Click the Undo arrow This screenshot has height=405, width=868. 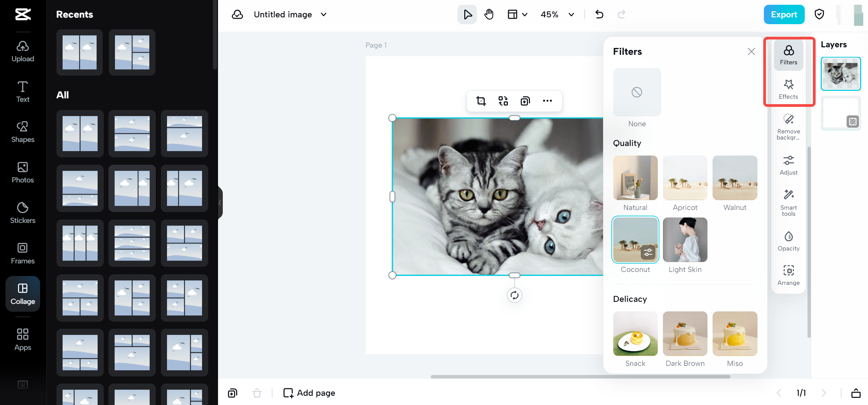[599, 14]
